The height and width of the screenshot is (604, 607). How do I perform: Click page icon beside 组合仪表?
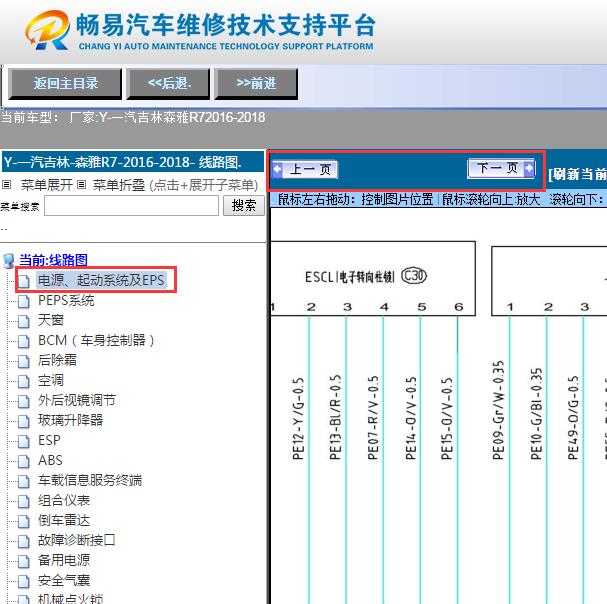click(x=24, y=501)
